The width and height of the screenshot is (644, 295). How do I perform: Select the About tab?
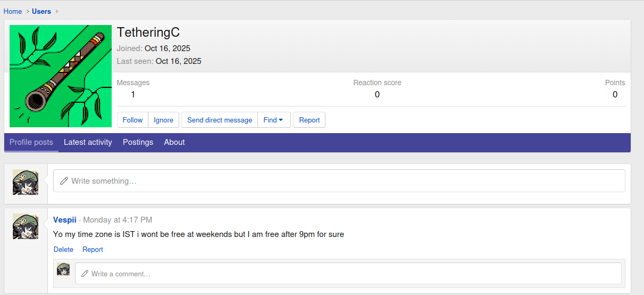tap(174, 142)
